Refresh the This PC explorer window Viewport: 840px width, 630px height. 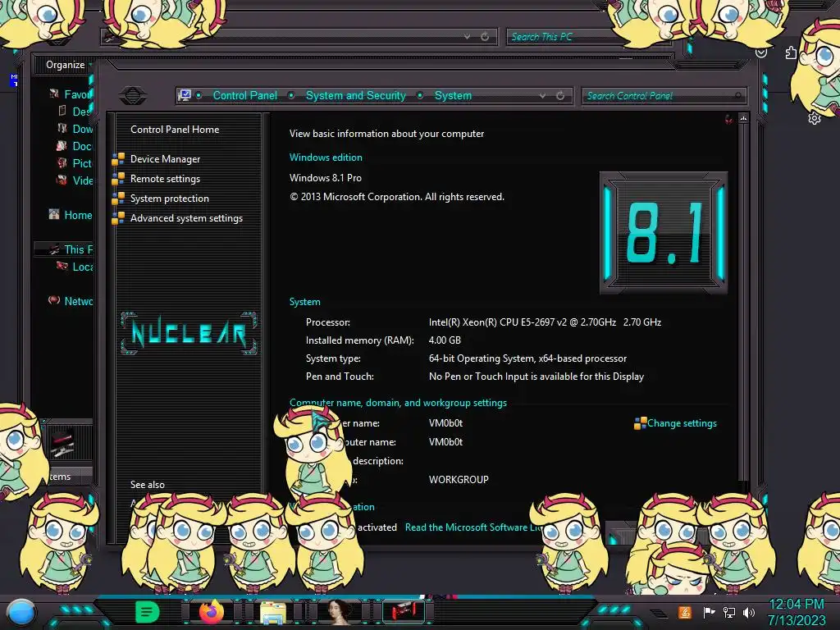[485, 36]
